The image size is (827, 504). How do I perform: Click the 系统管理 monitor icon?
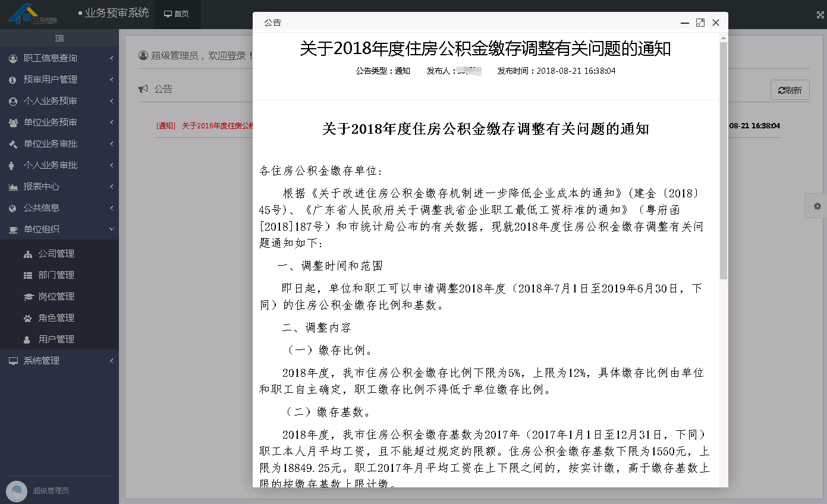(x=13, y=361)
